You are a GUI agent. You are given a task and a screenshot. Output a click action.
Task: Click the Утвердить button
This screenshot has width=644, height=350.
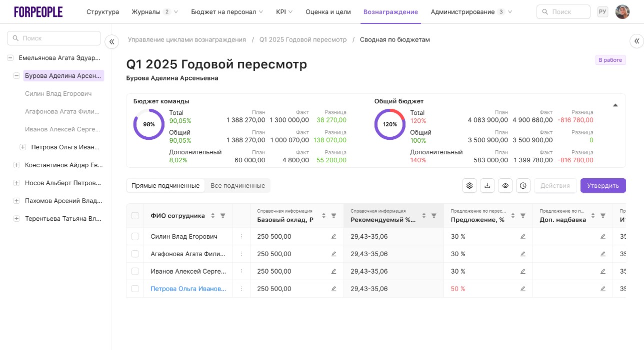pos(603,185)
